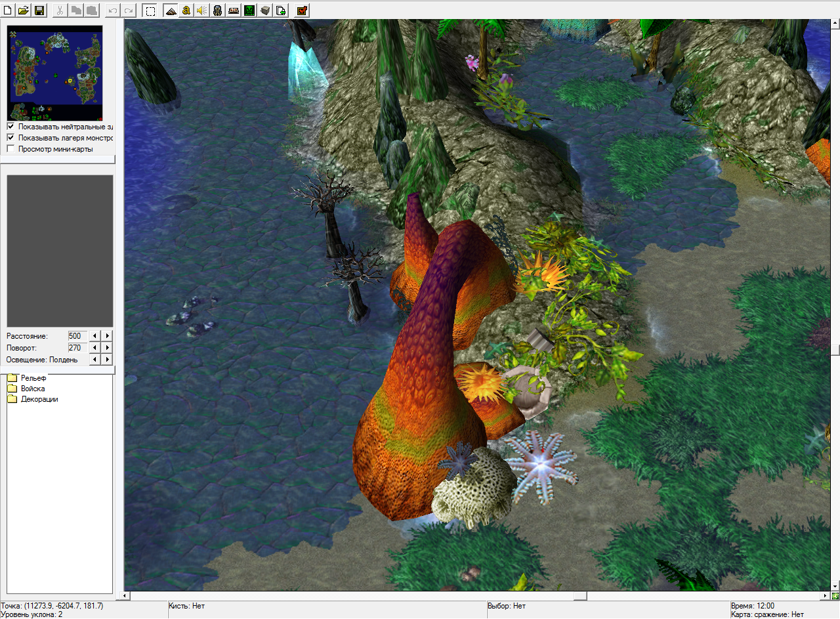
Task: Click the Paste toolbar icon
Action: click(91, 11)
